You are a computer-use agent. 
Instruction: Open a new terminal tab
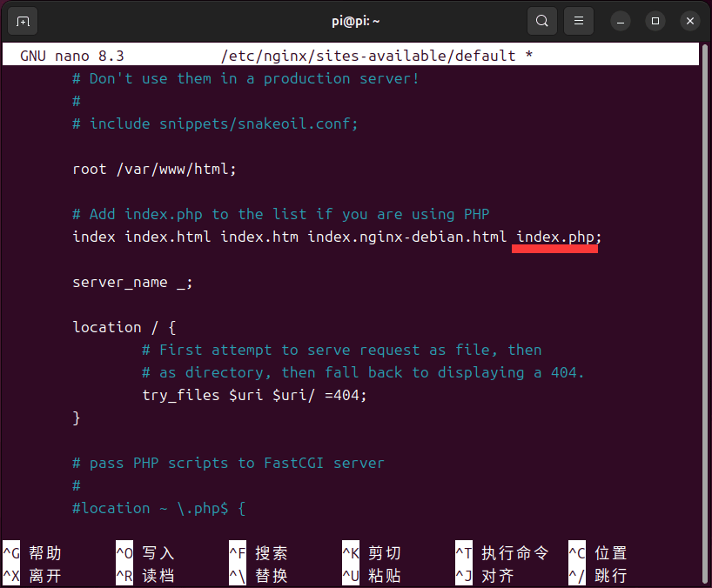[23, 21]
